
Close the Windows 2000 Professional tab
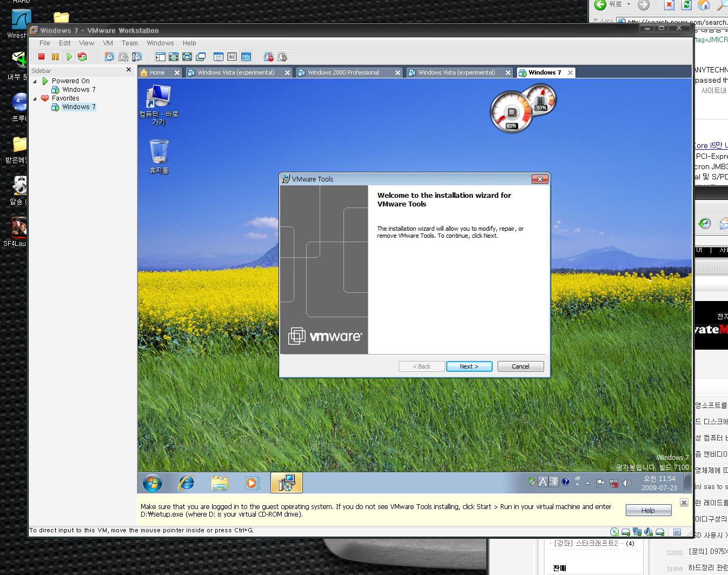point(398,72)
